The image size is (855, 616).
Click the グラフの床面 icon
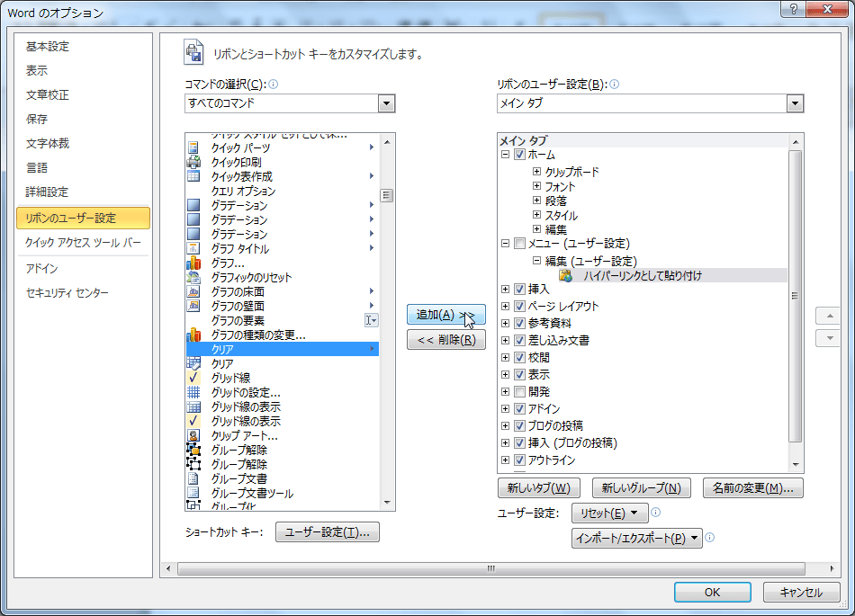[x=193, y=291]
